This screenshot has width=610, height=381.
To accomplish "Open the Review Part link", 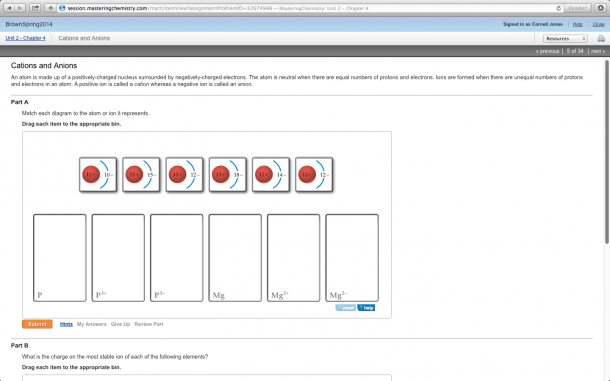I will point(149,324).
